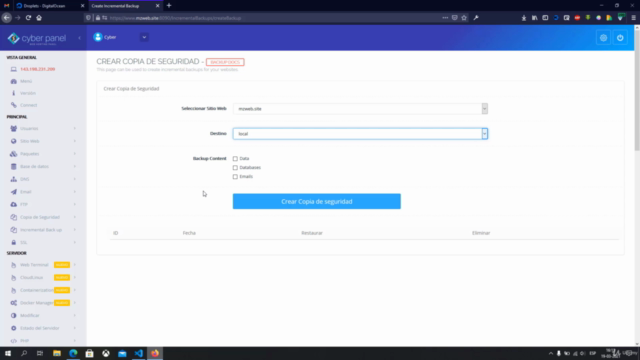Open a new browser tab

pyautogui.click(x=169, y=6)
